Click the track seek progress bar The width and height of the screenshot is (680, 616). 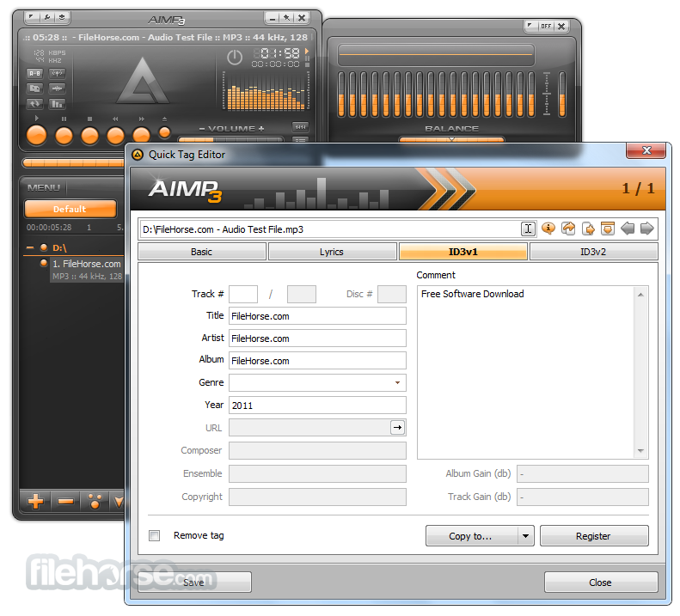73,163
